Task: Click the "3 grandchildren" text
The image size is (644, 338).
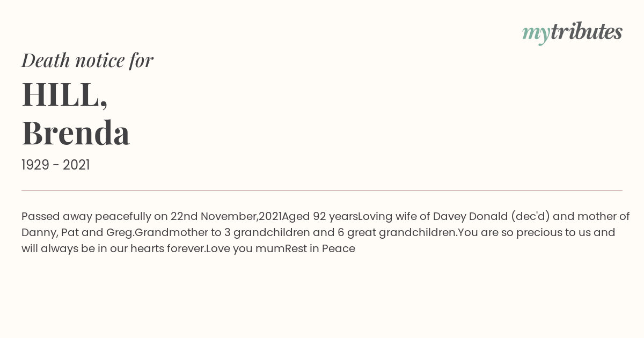Action: tap(266, 232)
